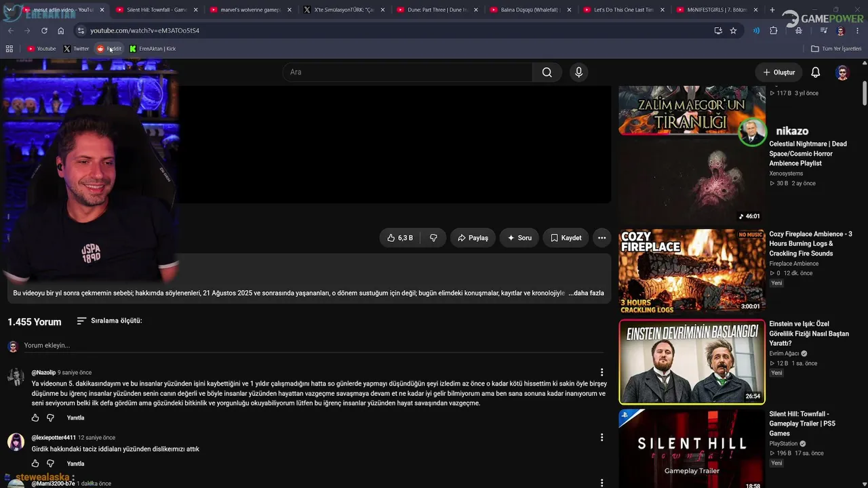Screen dimensions: 868x488
Task: Open options menu for @Nazolip comment
Action: (601, 372)
